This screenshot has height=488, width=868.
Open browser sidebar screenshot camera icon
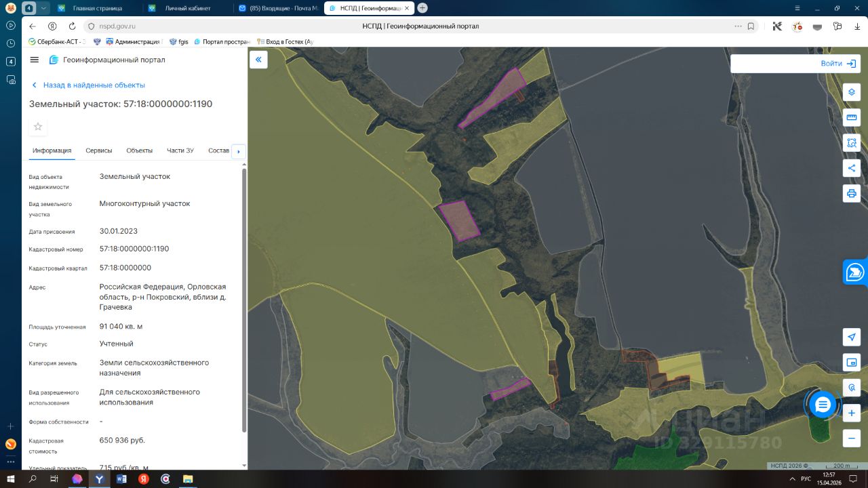pyautogui.click(x=11, y=79)
